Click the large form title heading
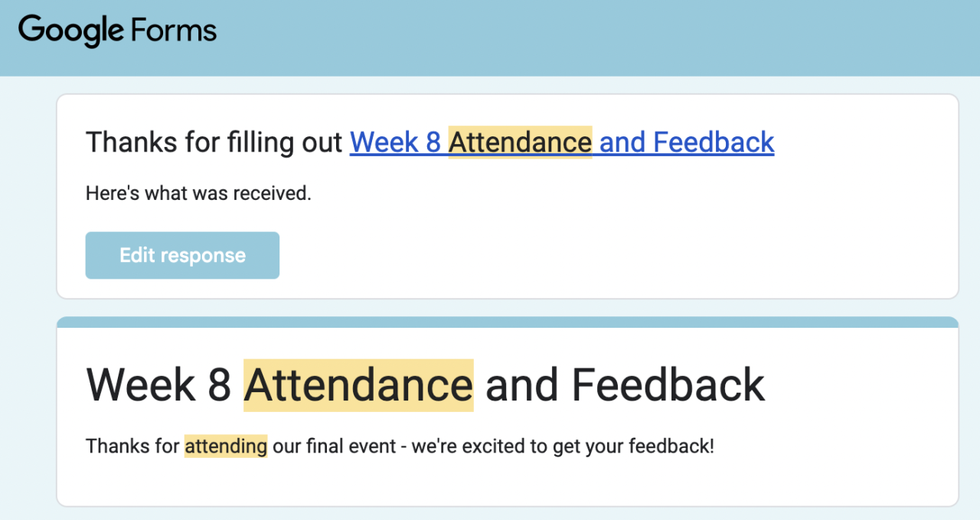Viewport: 980px width, 520px height. (x=425, y=384)
